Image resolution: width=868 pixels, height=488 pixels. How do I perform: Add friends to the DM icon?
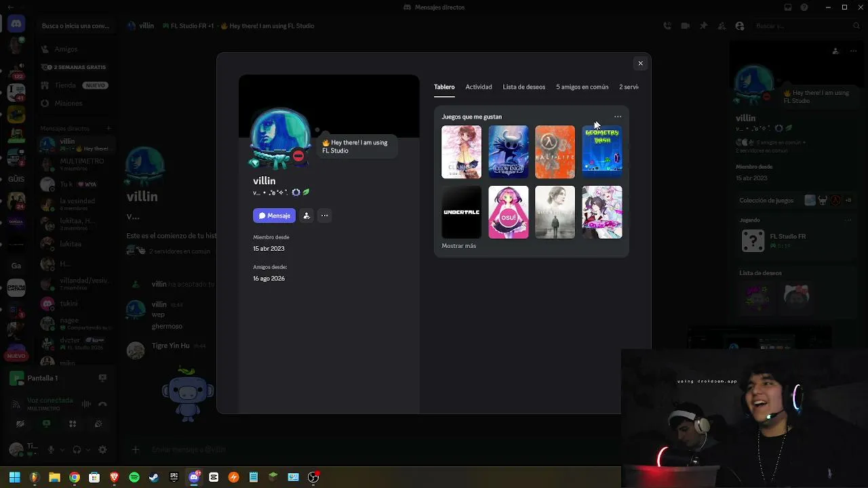(722, 26)
